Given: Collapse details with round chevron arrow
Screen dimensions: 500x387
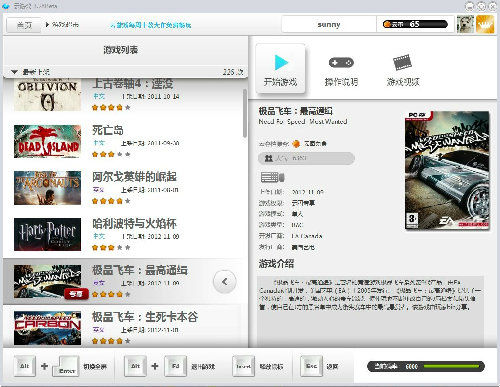Looking at the screenshot, I should (x=225, y=282).
